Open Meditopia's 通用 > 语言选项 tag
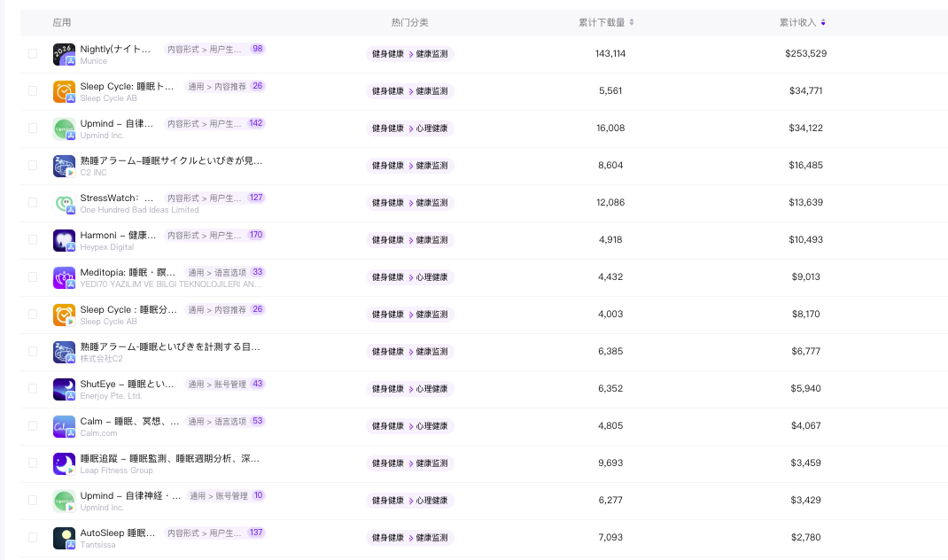The width and height of the screenshot is (948, 560). pos(216,272)
